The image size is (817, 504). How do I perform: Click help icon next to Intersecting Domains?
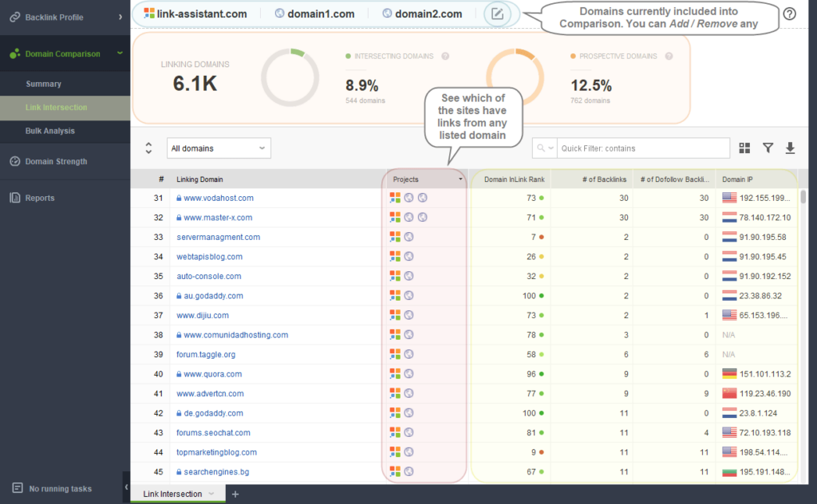coord(445,57)
